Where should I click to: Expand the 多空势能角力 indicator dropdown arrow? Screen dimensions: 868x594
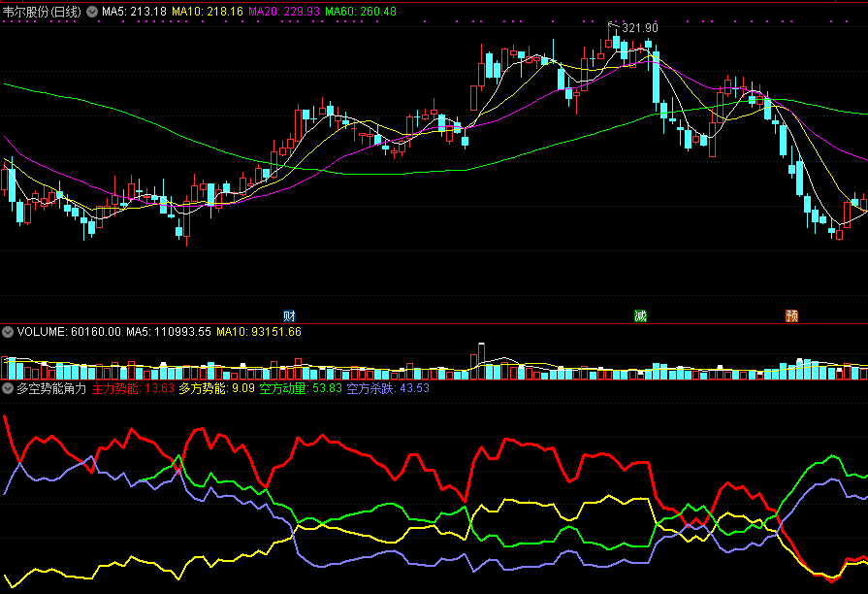(8, 388)
